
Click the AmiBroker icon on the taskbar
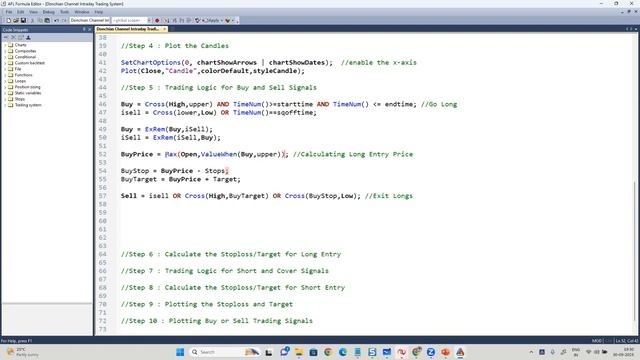pos(460,352)
